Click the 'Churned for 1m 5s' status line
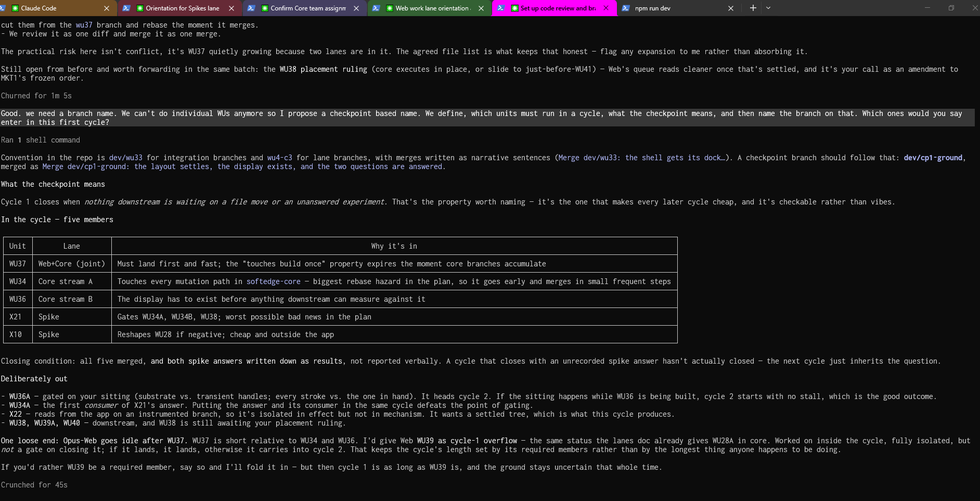 coord(36,96)
